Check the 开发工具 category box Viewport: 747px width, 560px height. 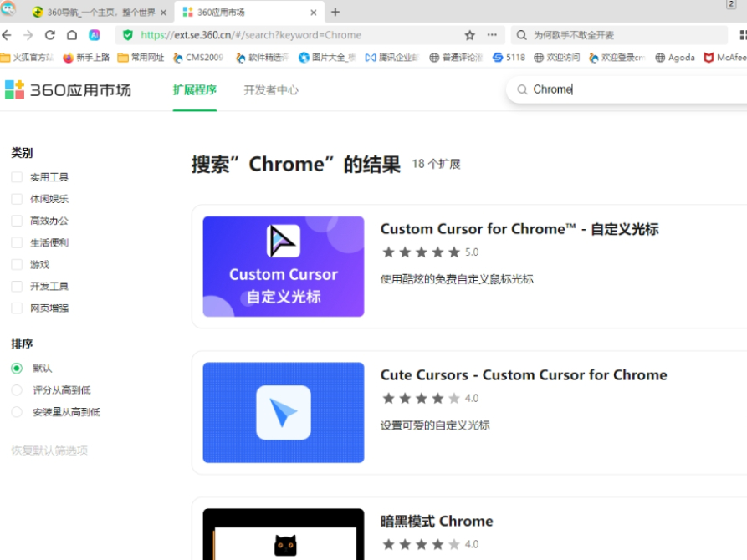17,286
